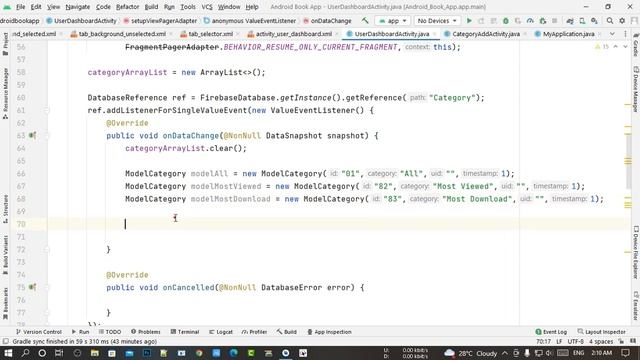Viewport: 640px width, 360px height.
Task: Open the File menu
Action: pyautogui.click(x=20, y=7)
